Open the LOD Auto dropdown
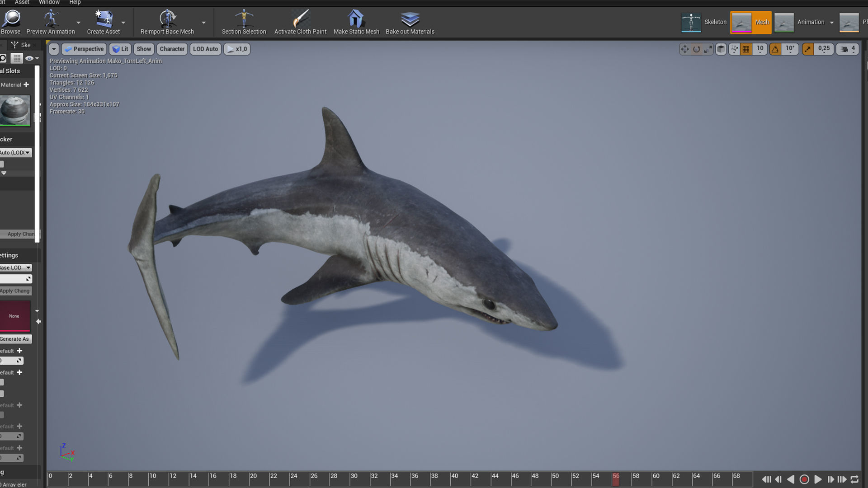 [206, 49]
